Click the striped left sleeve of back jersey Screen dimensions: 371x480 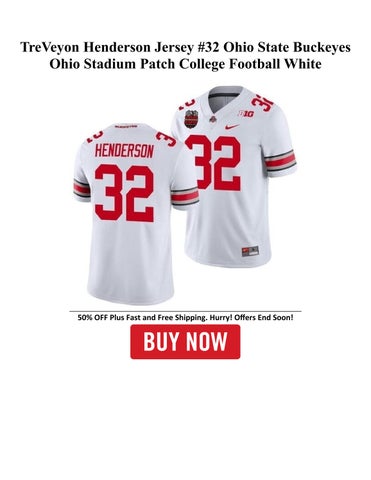tap(82, 189)
